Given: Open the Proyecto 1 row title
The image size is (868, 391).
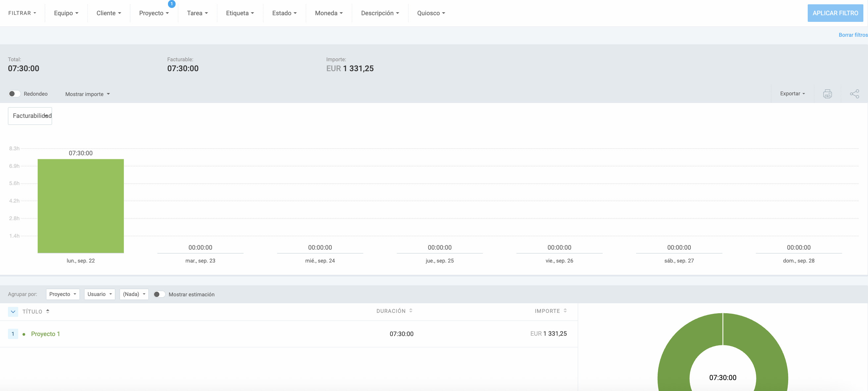Looking at the screenshot, I should click(x=45, y=334).
